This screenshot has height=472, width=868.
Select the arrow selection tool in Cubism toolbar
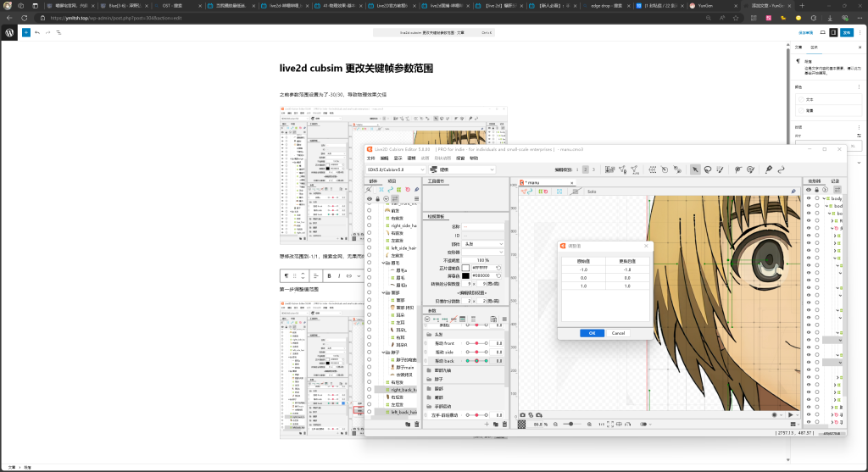click(695, 169)
